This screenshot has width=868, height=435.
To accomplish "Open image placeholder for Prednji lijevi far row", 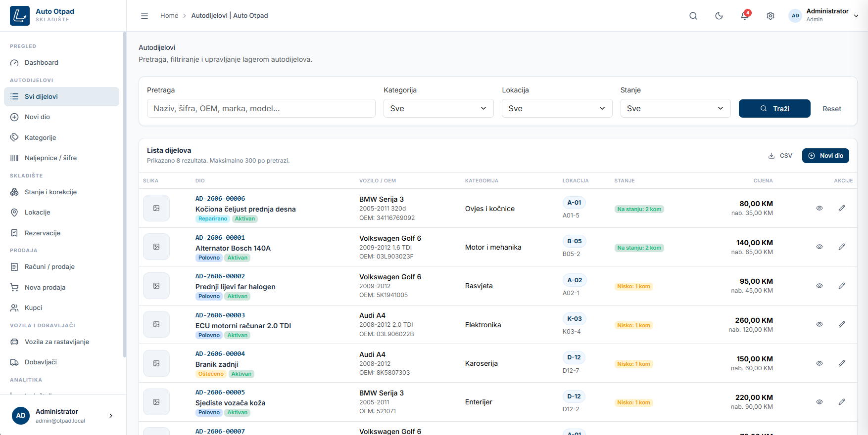I will click(x=156, y=286).
